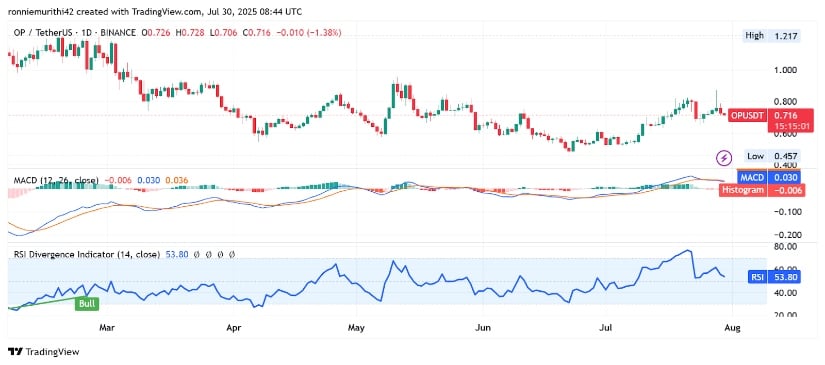Click the 40.00 RSI axis level
Screen dimensions: 825x365
pos(786,292)
